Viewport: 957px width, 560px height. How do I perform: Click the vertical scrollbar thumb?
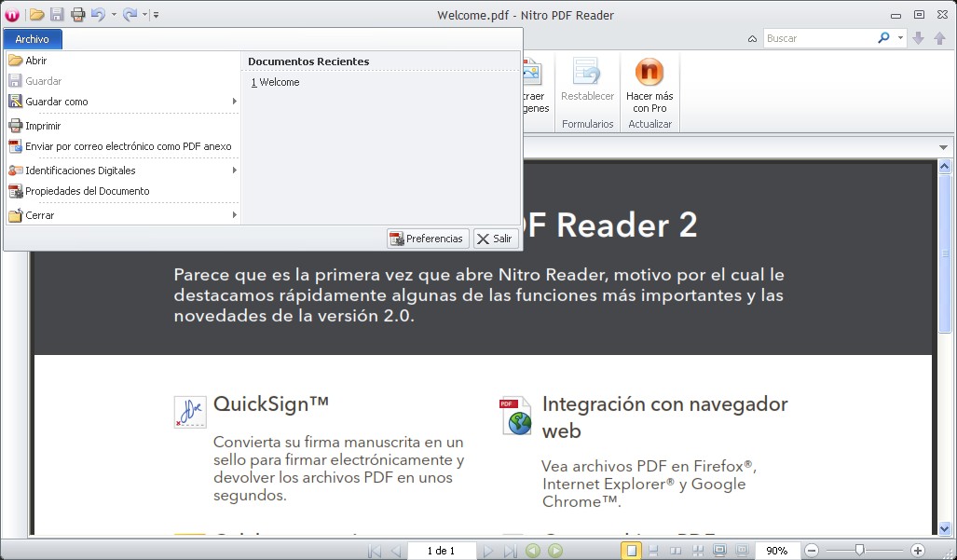[x=945, y=253]
